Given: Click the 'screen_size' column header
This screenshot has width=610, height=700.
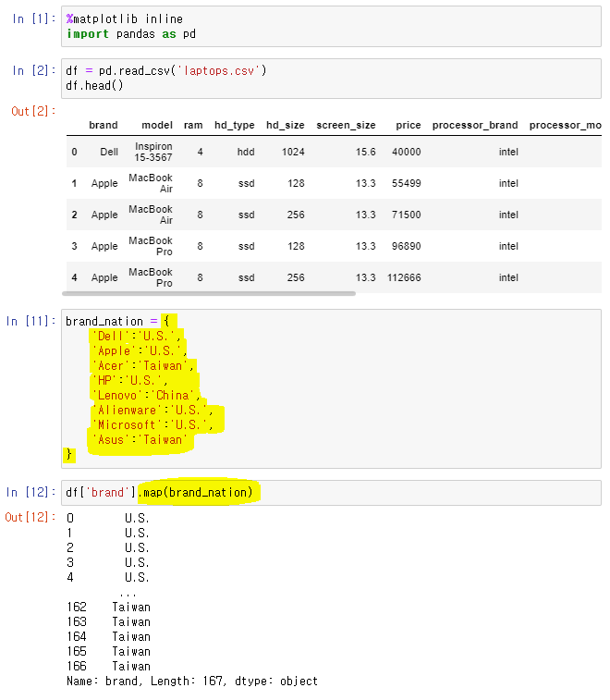Looking at the screenshot, I should (x=346, y=125).
